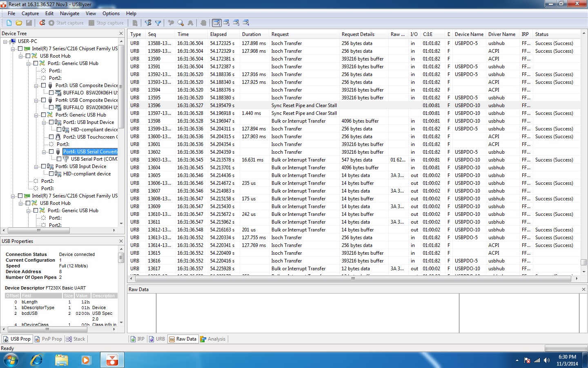The height and width of the screenshot is (368, 588).
Task: Open the Options menu
Action: (x=111, y=13)
